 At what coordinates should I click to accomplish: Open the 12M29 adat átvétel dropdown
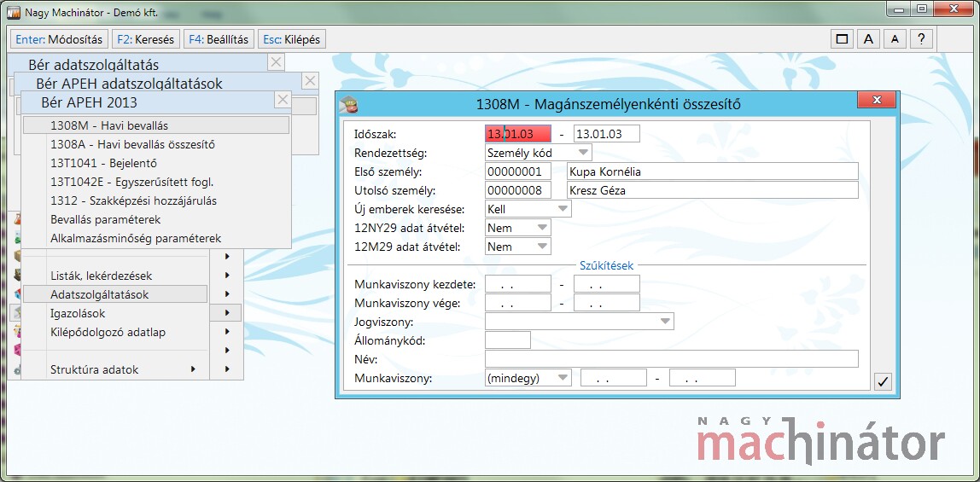coord(543,246)
